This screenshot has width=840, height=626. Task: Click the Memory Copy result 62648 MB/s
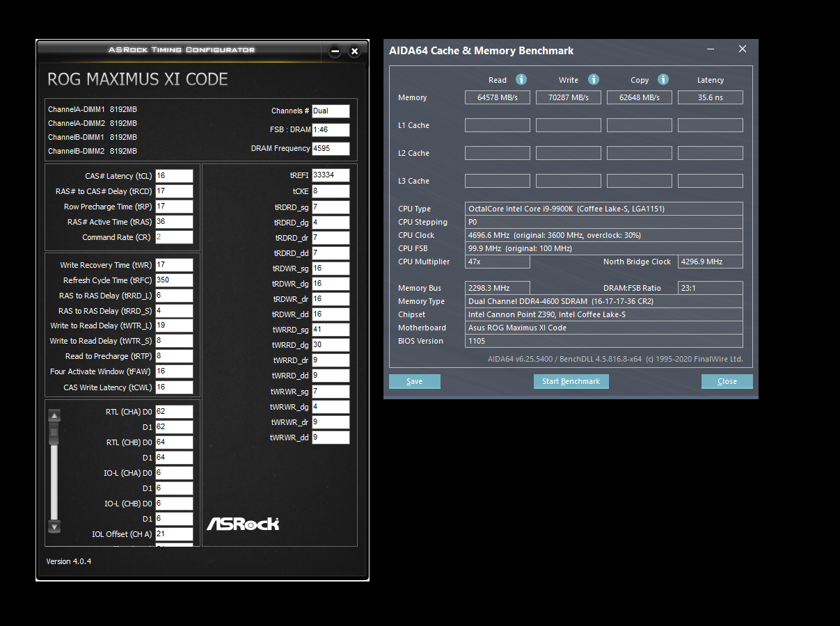[x=640, y=97]
